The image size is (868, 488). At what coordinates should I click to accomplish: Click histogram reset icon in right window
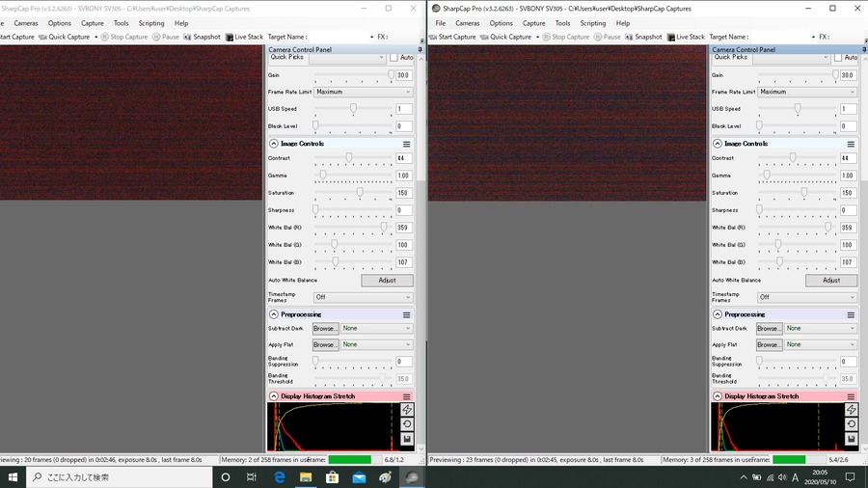[851, 423]
